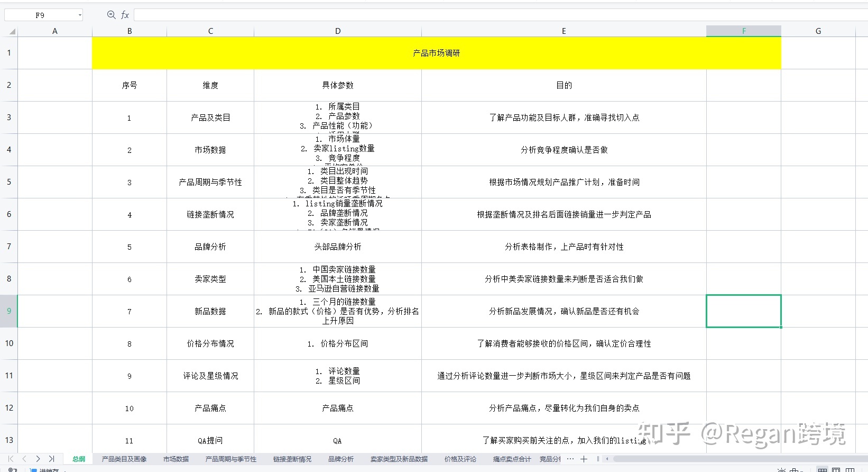
Task: Click the 分析竞争程度确认是否做 cell
Action: point(564,150)
